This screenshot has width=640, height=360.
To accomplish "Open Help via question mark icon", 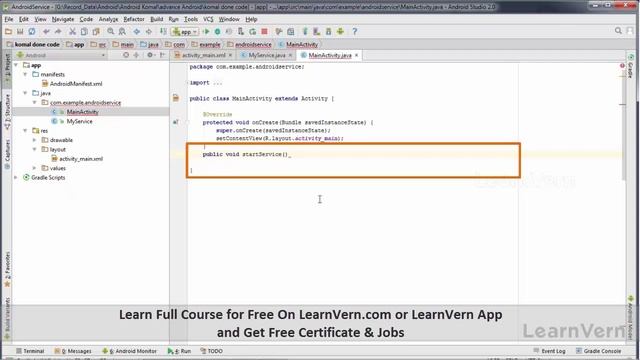I will click(x=355, y=31).
